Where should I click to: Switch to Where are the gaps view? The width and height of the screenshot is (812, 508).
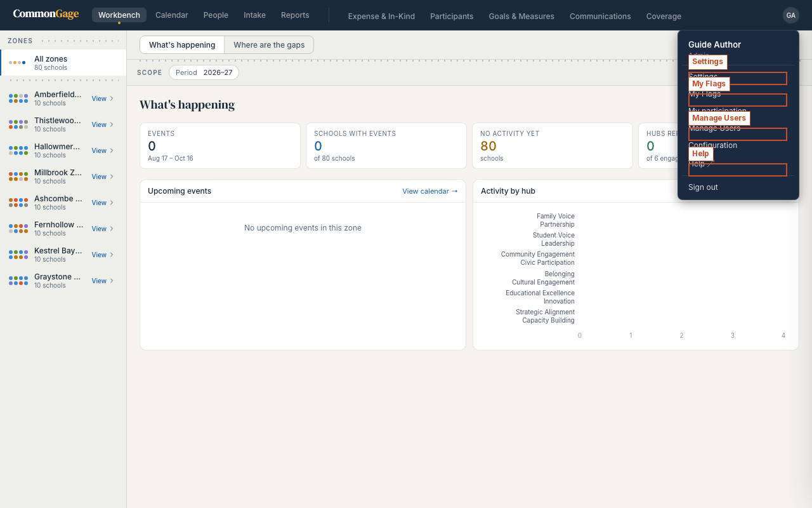pos(269,45)
